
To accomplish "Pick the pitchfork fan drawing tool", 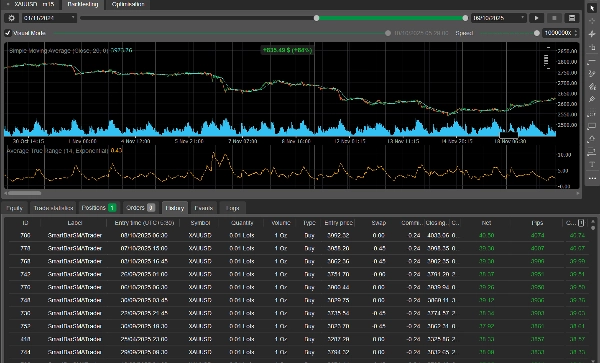I will [592, 86].
